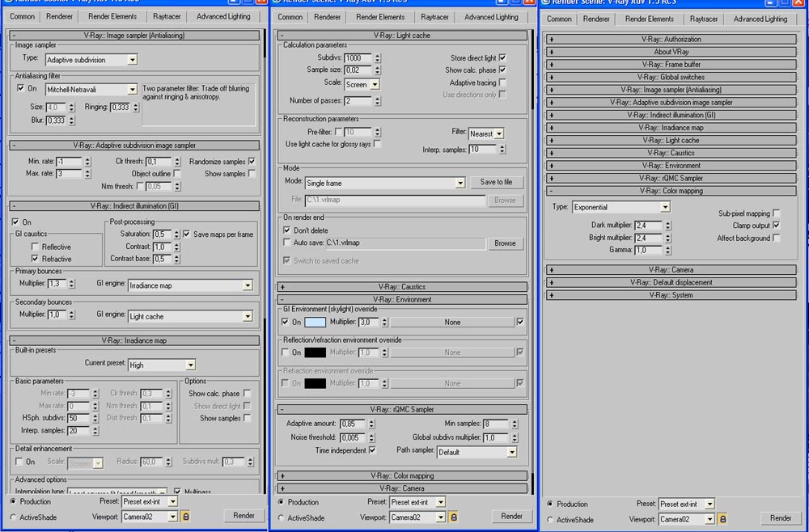The width and height of the screenshot is (809, 532).
Task: Collapse V-Ray Color mapping rollout in right window
Action: point(671,191)
